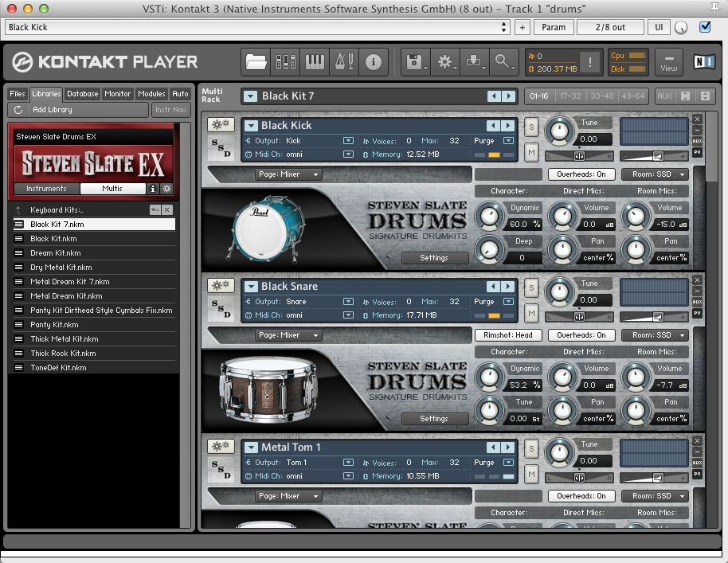Viewport: 728px width, 563px height.
Task: Switch to the Database tab
Action: pyautogui.click(x=83, y=94)
